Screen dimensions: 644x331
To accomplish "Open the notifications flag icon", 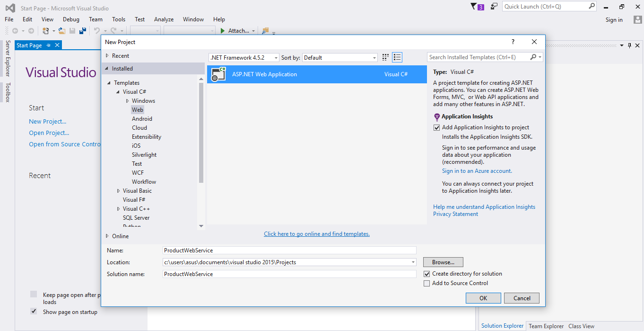I will (474, 7).
